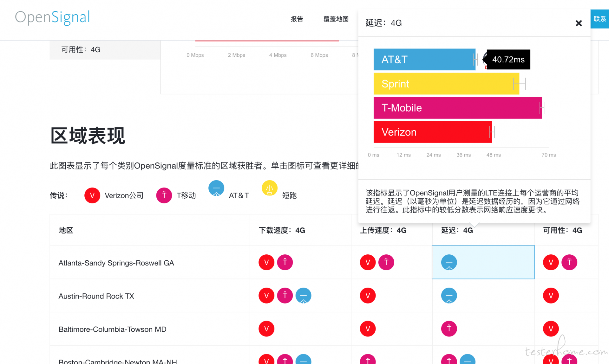Click Baltimore availability Verizon icon
Image resolution: width=609 pixels, height=364 pixels.
tap(551, 329)
